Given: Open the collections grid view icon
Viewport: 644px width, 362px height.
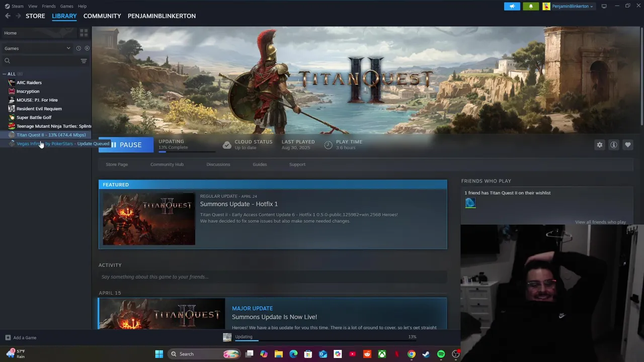Looking at the screenshot, I should [84, 33].
